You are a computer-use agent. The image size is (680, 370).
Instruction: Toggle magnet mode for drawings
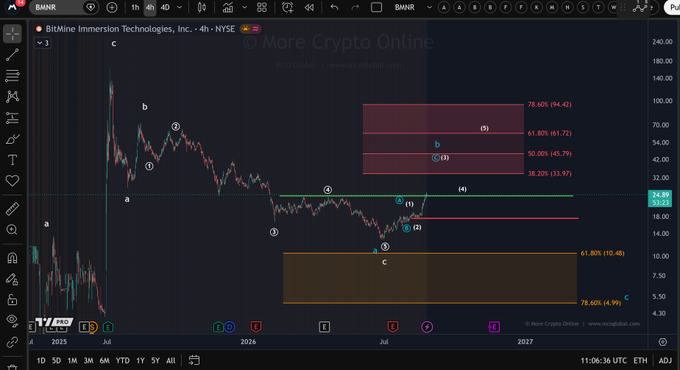pos(12,258)
